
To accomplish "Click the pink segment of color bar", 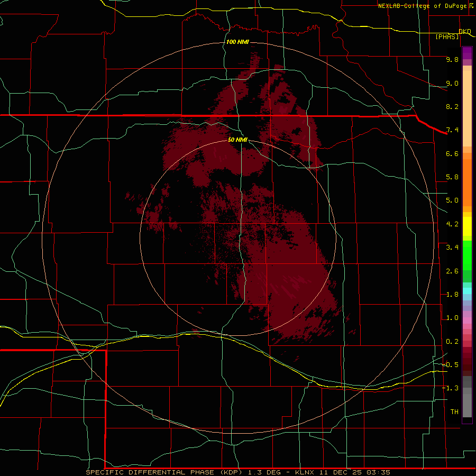I will click(x=467, y=321).
